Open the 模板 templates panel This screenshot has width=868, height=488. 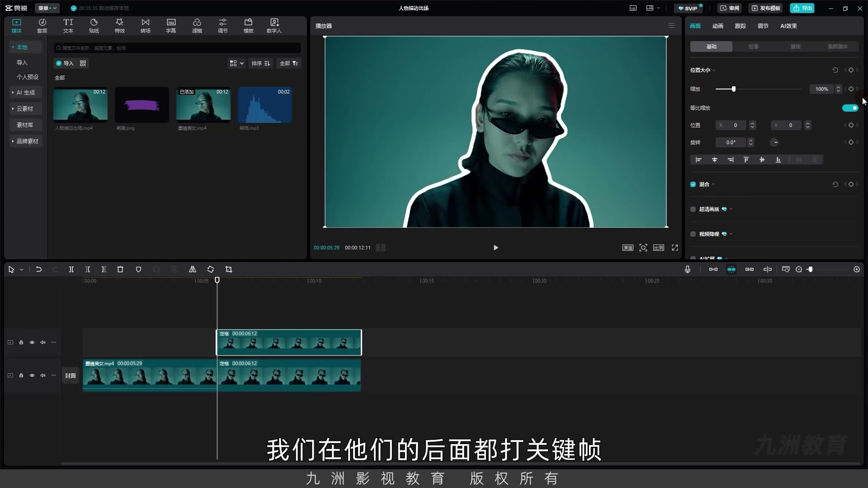click(249, 26)
